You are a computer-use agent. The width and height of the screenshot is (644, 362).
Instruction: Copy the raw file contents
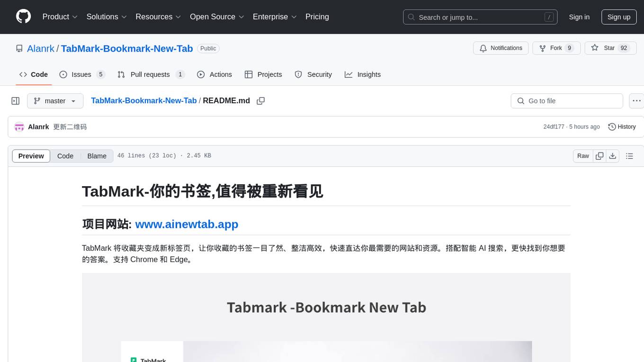pos(599,156)
